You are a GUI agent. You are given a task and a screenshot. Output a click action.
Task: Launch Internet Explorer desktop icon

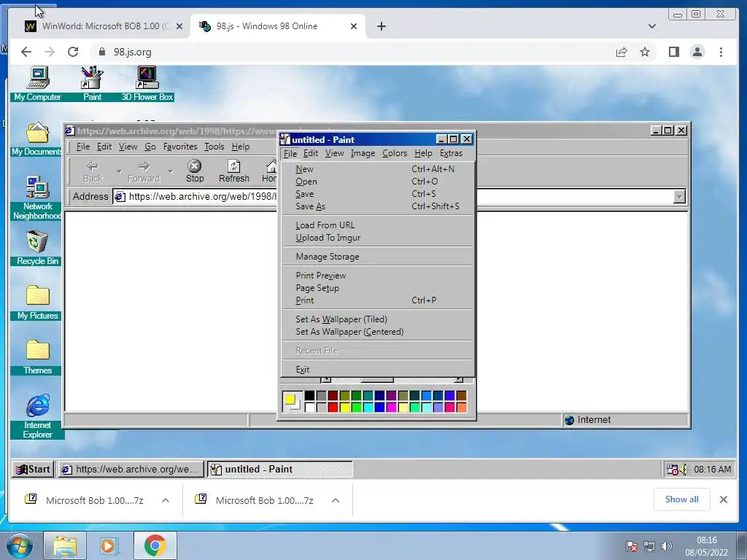pyautogui.click(x=37, y=416)
